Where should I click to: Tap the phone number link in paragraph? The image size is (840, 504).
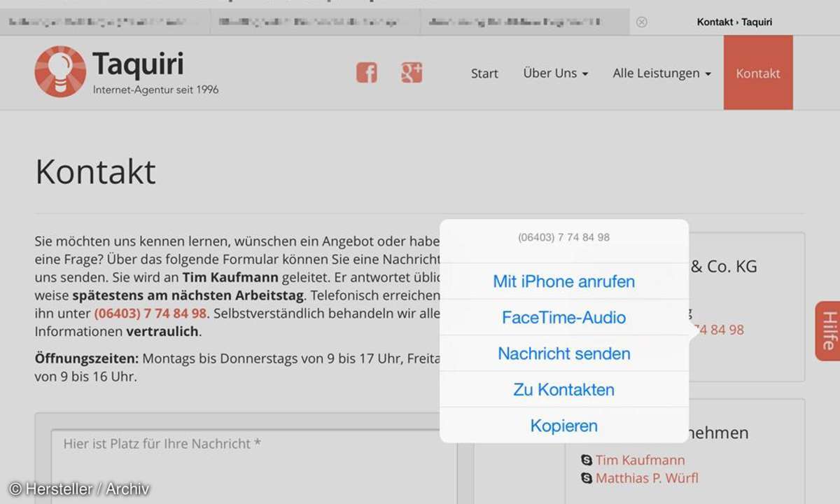150,314
